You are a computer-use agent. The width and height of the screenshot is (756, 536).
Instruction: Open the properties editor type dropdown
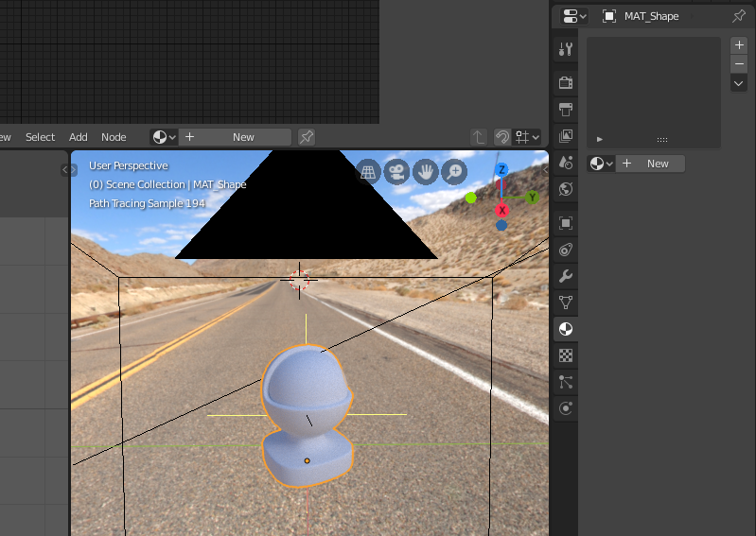tap(574, 16)
